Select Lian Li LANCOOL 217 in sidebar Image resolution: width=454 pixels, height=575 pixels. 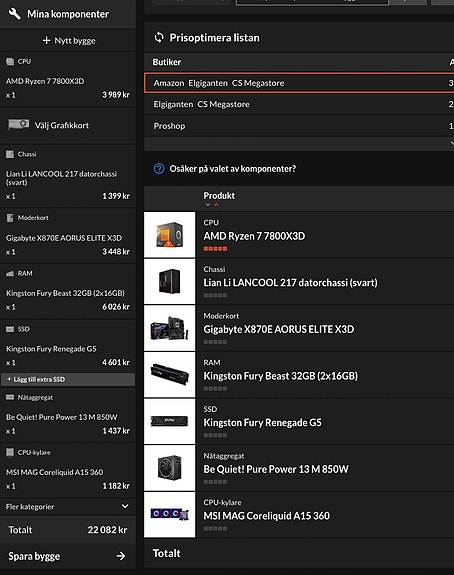click(61, 177)
